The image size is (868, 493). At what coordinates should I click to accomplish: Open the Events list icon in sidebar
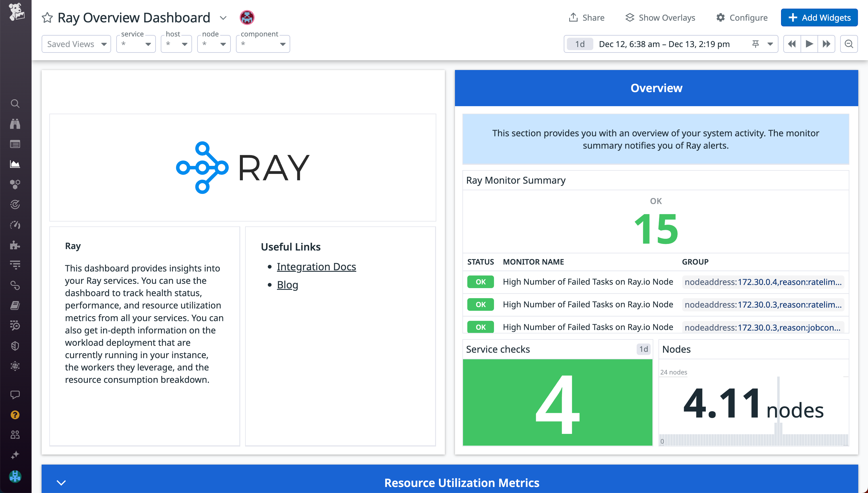(x=15, y=143)
